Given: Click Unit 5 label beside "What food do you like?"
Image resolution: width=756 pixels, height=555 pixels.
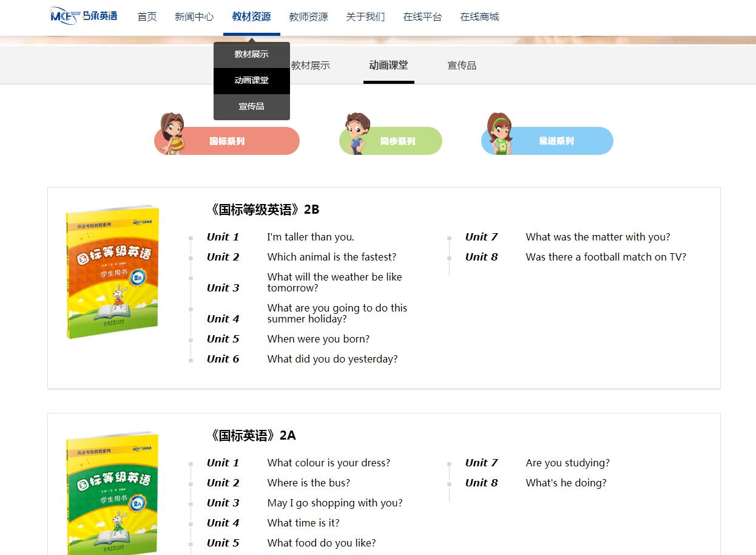Looking at the screenshot, I should [223, 543].
